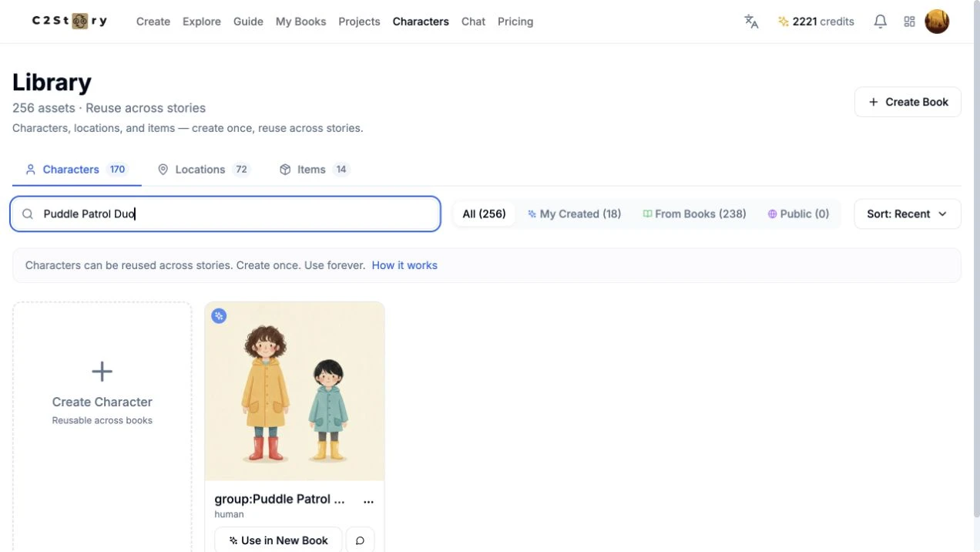View the Pricing page
The width and height of the screenshot is (980, 552).
click(515, 22)
